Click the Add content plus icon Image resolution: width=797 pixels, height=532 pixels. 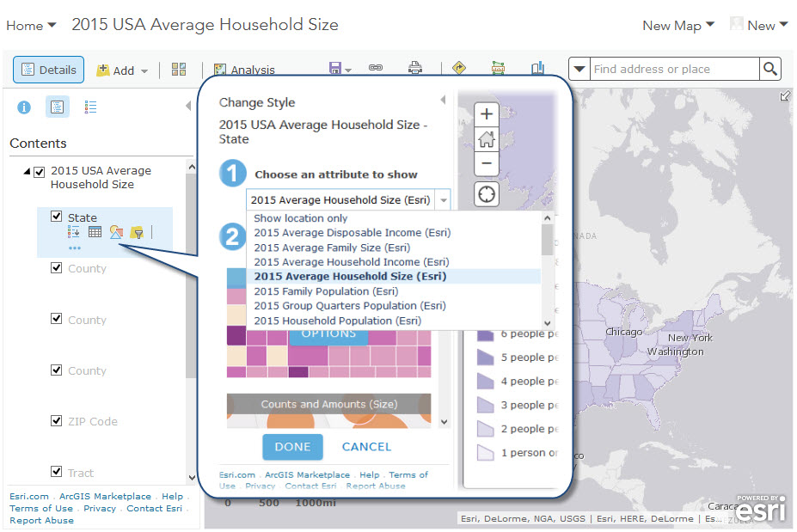103,70
